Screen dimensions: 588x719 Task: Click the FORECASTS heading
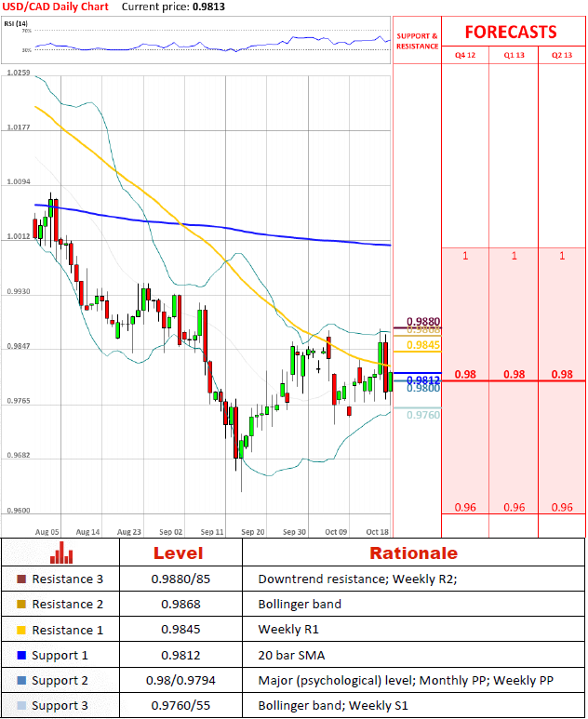(x=510, y=32)
